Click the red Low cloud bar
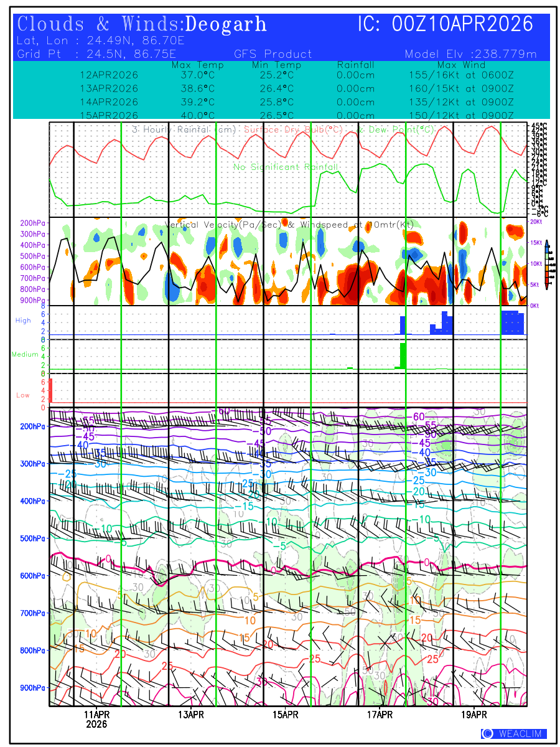 pyautogui.click(x=51, y=390)
